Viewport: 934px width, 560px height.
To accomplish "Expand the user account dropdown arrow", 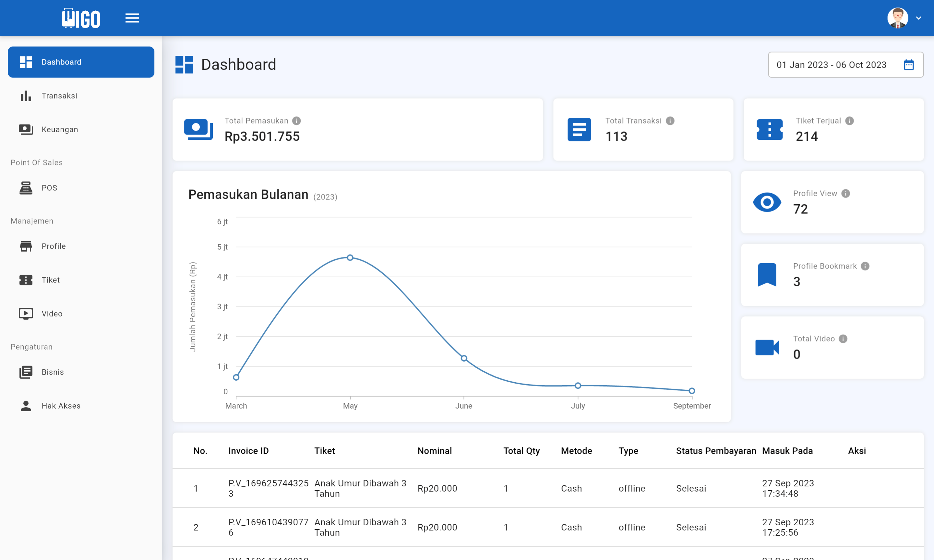I will coord(918,18).
